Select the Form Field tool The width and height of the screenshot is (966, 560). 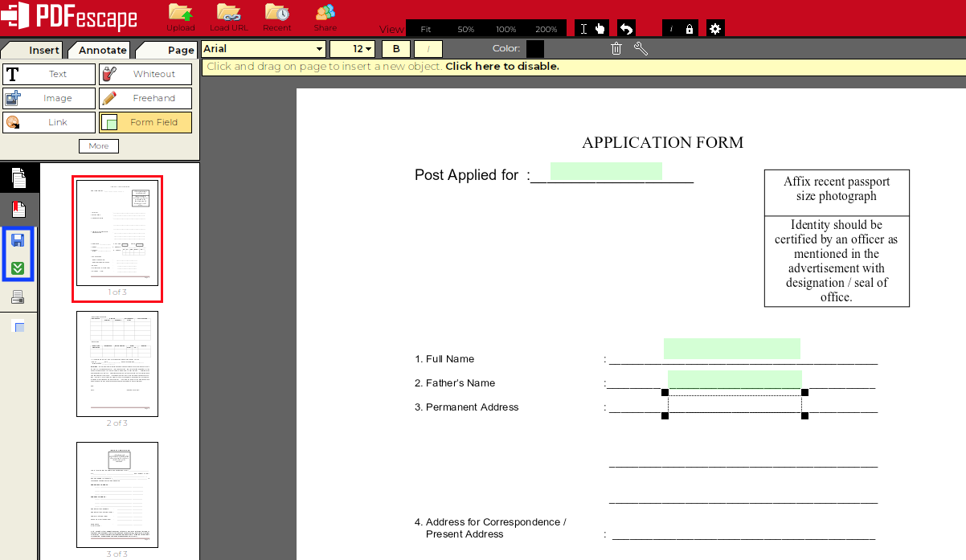145,122
